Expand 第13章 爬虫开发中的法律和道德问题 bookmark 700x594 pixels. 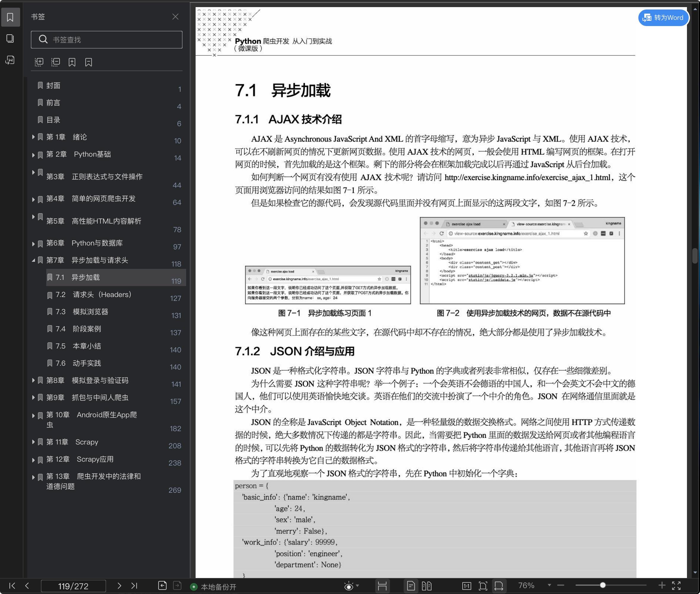tap(33, 477)
